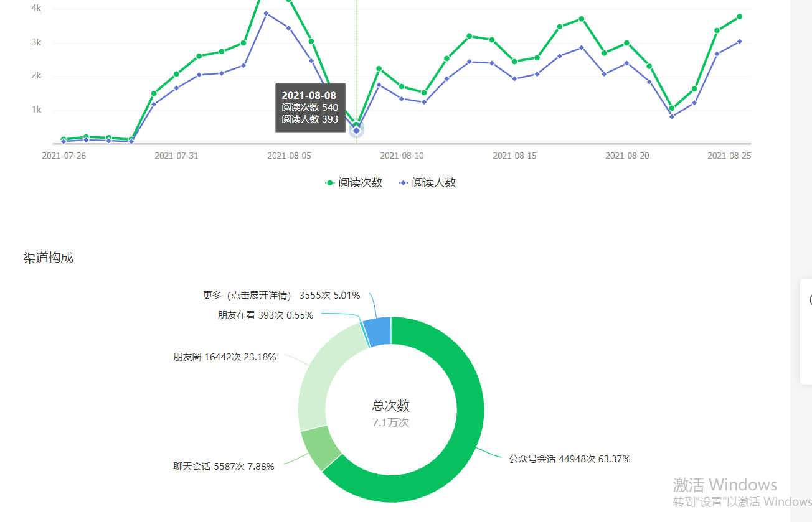The width and height of the screenshot is (812, 522).
Task: Click the 聊天会话 5587次 label
Action: (x=224, y=466)
